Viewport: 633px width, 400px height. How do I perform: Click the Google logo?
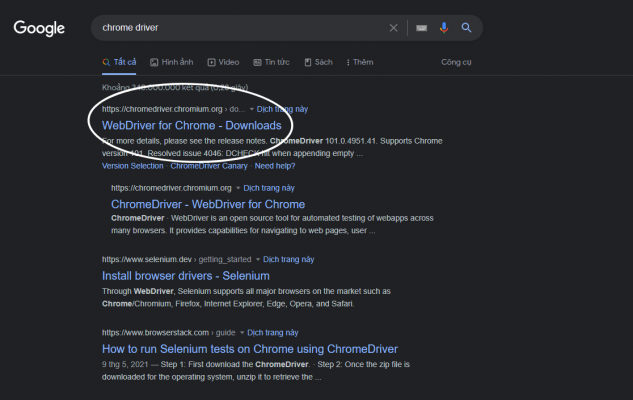click(x=39, y=28)
